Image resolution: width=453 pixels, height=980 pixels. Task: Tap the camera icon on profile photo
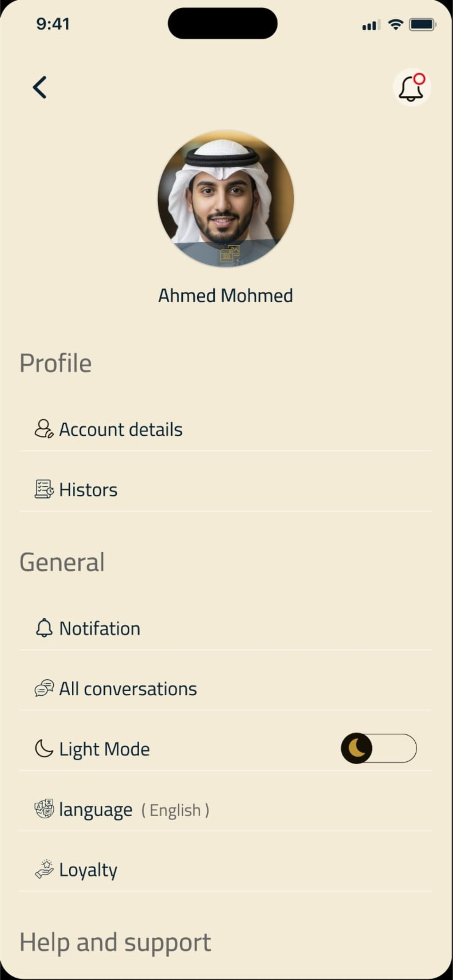click(x=229, y=253)
